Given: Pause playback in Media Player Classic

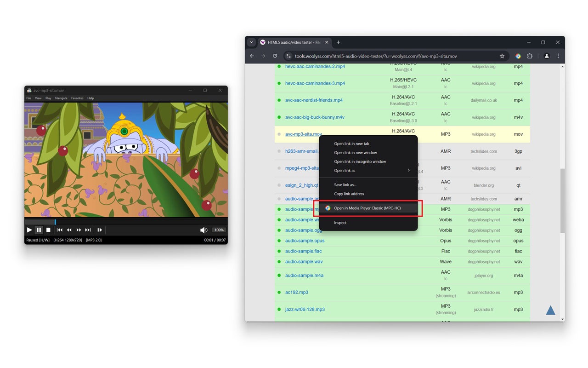Looking at the screenshot, I should tap(39, 230).
